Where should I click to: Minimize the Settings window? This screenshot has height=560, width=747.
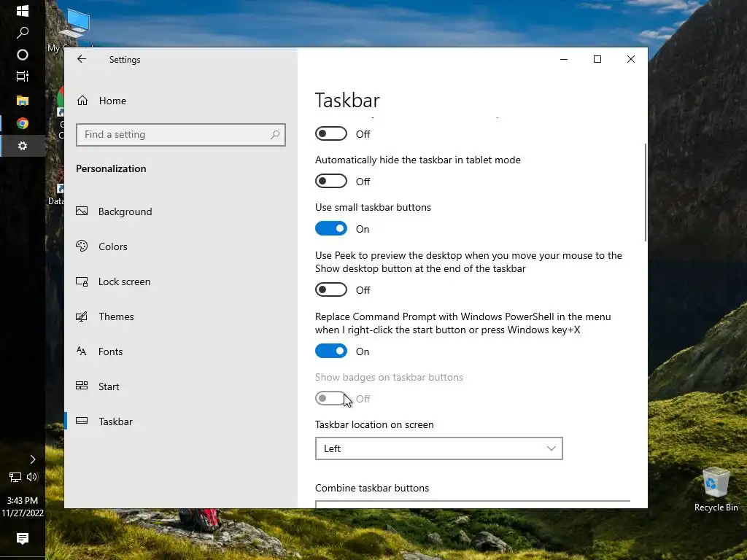(x=564, y=59)
